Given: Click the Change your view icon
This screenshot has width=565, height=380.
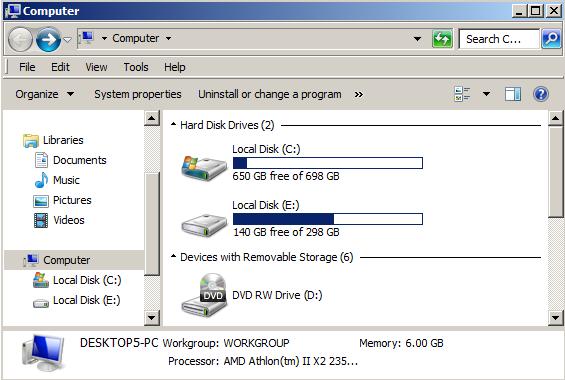Looking at the screenshot, I should click(462, 94).
